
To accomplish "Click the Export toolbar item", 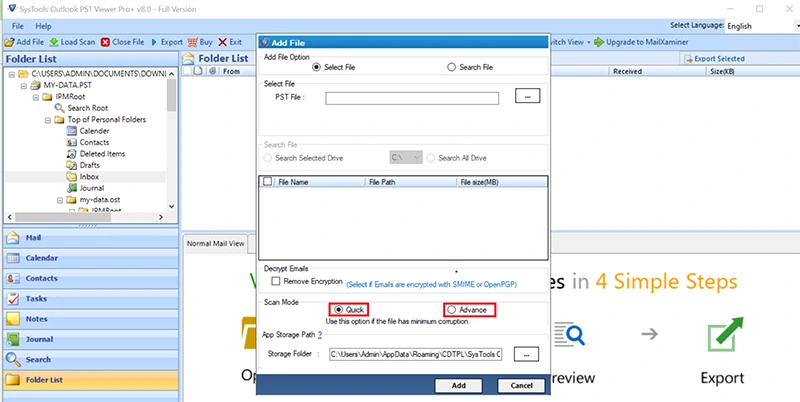I will coord(166,42).
